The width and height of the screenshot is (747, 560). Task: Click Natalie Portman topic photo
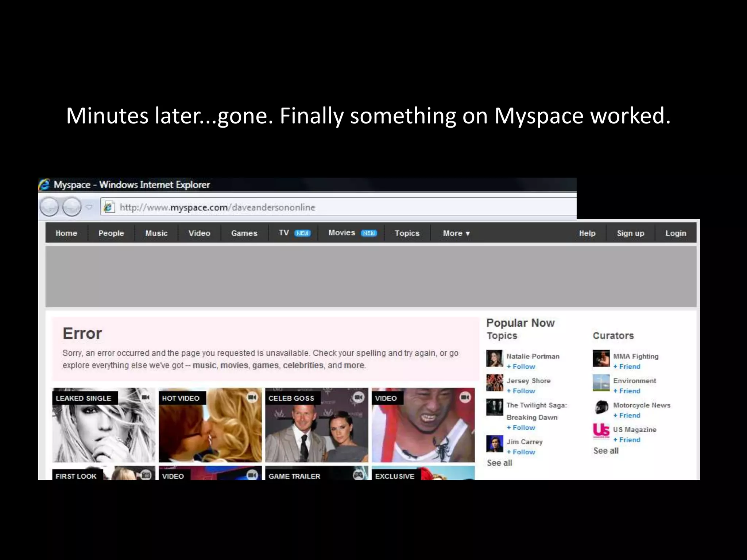coord(495,358)
